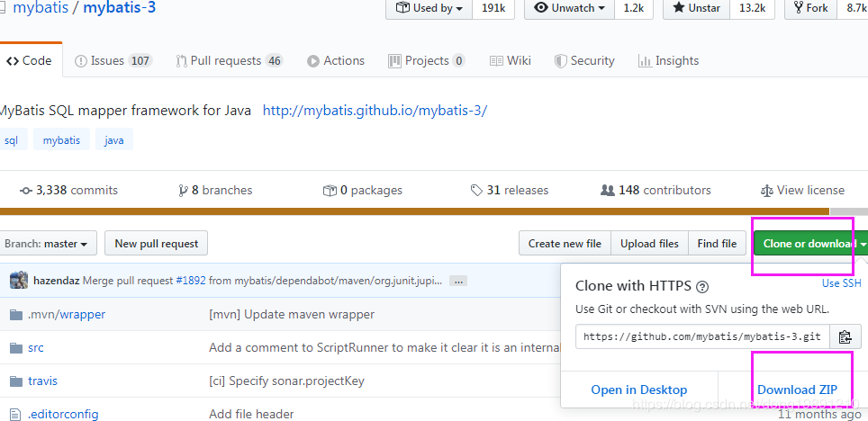Open the mybatis-3 repository link
This screenshot has height=421, width=868.
120,8
